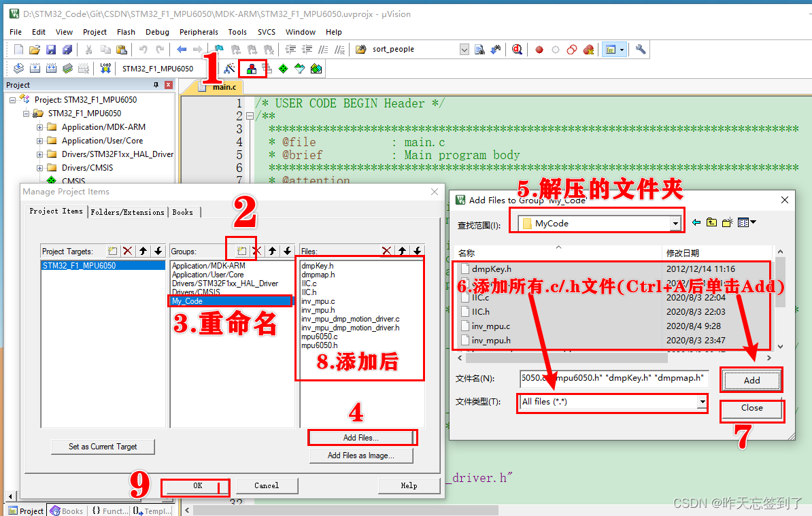Undo the last edit
812x516 pixels.
143,50
